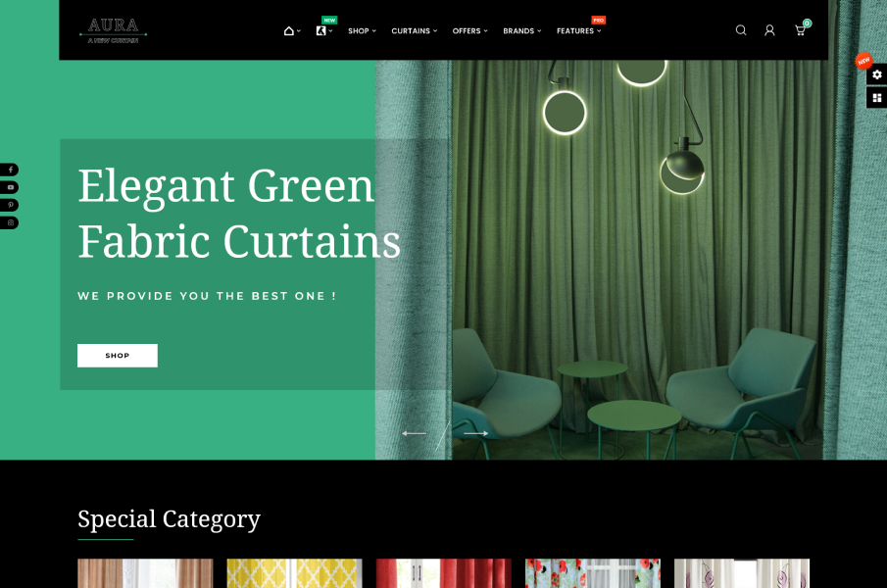The width and height of the screenshot is (887, 588).
Task: Click the Aura logo link
Action: pos(113,30)
